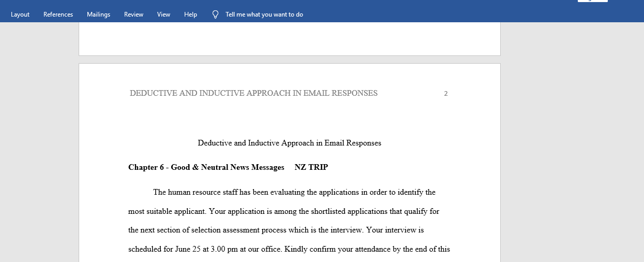Switch to the Mailings tab
644x262 pixels.
98,14
